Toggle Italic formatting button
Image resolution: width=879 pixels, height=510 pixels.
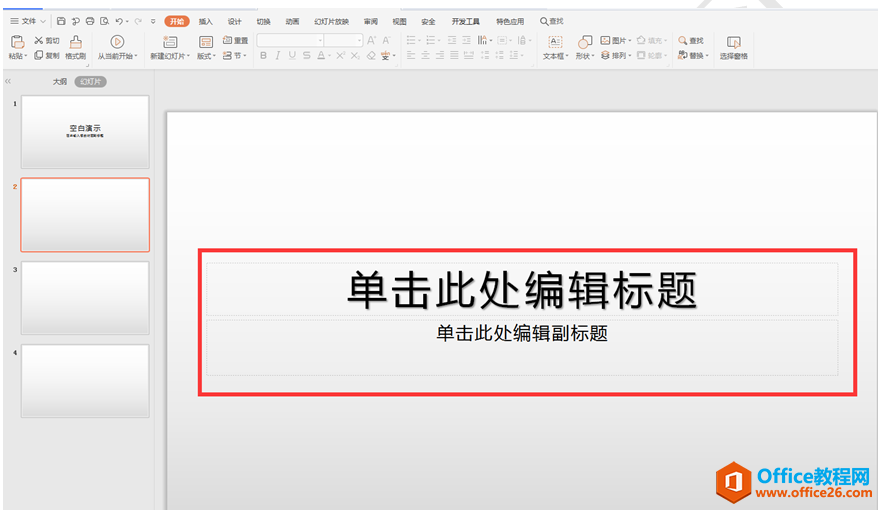(x=277, y=55)
